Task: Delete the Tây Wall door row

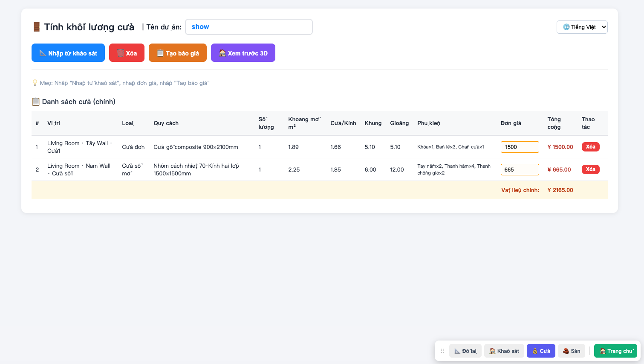Action: click(x=591, y=147)
